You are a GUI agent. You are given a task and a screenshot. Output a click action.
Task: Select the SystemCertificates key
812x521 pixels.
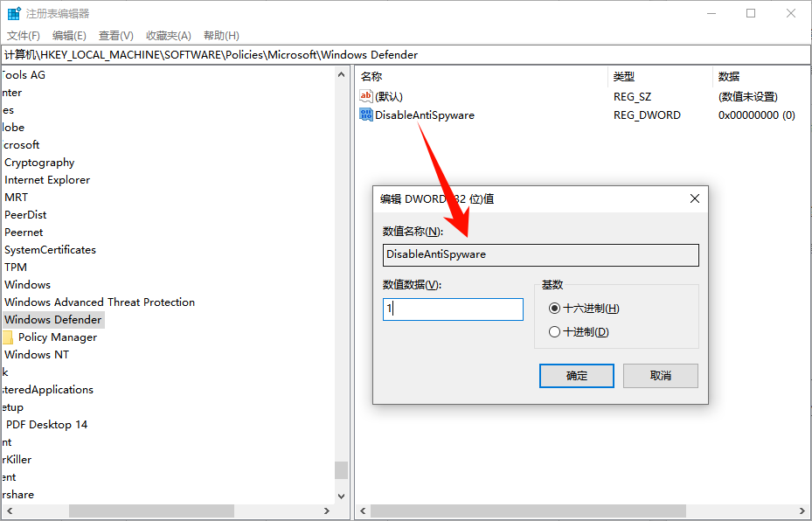(50, 250)
